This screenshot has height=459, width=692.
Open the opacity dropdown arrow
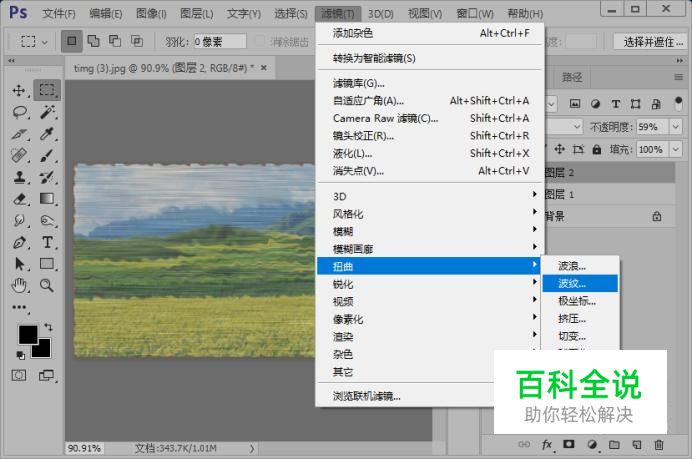pyautogui.click(x=676, y=127)
